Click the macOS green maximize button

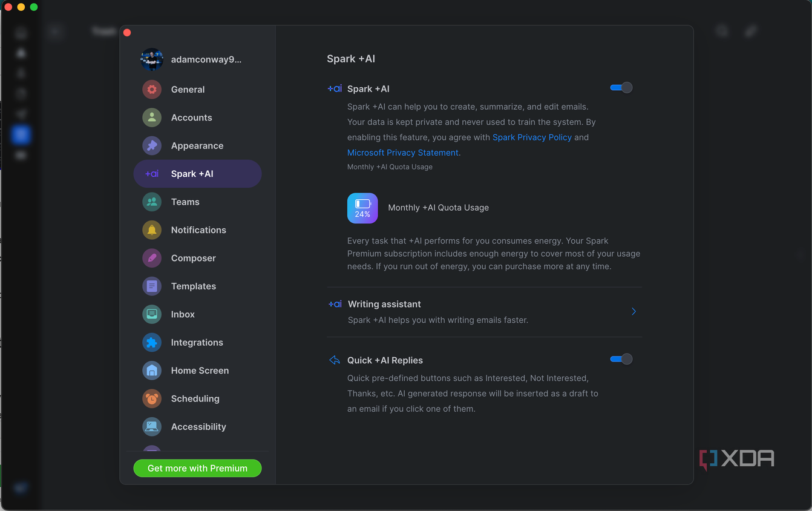(x=34, y=7)
